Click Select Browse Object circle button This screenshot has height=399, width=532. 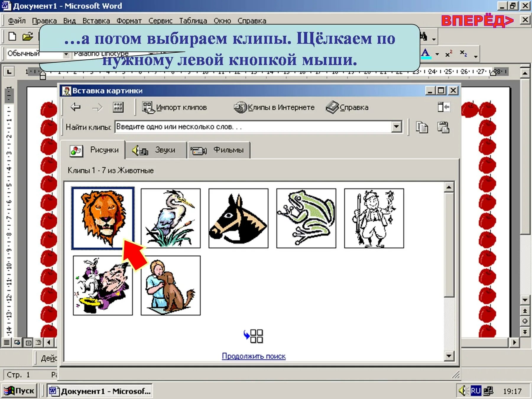525,321
